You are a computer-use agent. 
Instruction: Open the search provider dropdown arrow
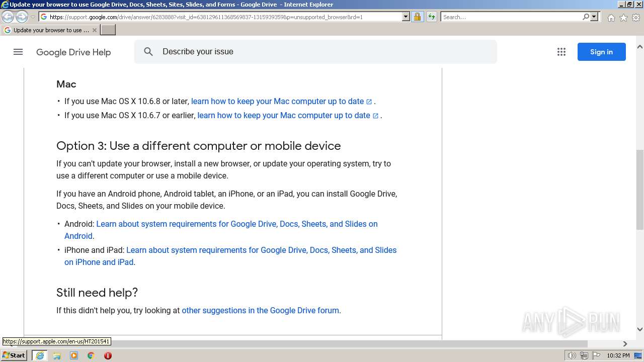(594, 17)
